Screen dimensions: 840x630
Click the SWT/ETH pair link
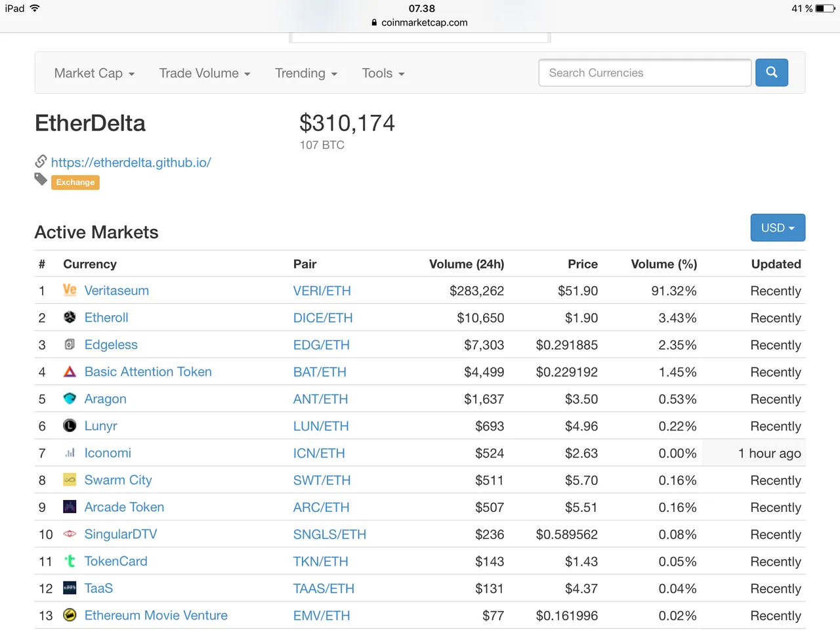(322, 480)
